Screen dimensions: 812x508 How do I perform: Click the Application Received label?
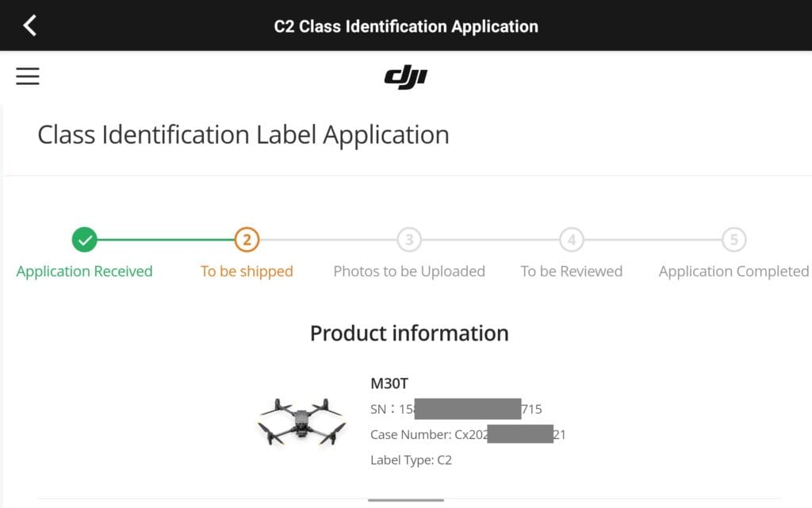[84, 271]
